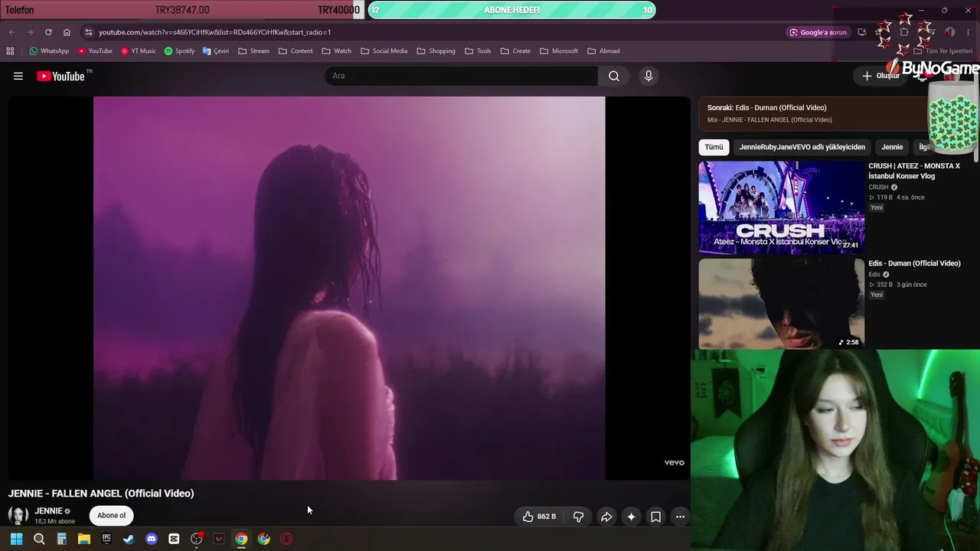Click the JENNIE channel name
The height and width of the screenshot is (551, 980).
click(x=48, y=511)
